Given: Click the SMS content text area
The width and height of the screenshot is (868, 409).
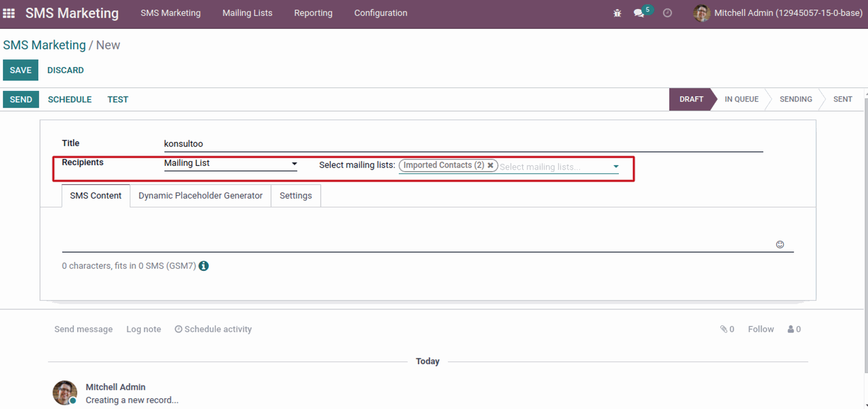Looking at the screenshot, I should point(428,233).
